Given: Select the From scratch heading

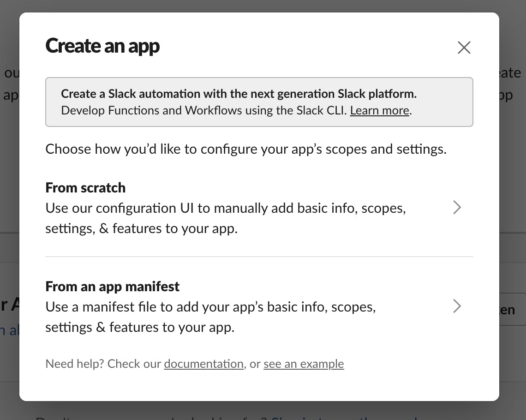Looking at the screenshot, I should tap(85, 188).
